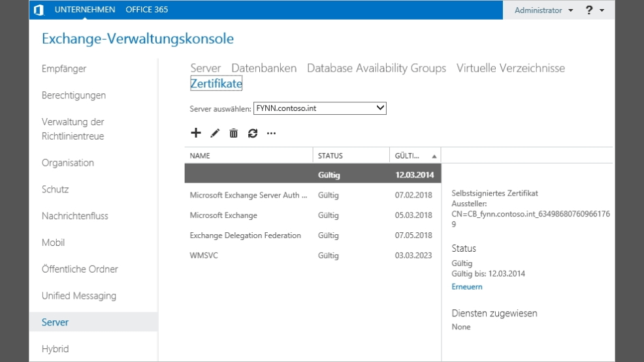Screen dimensions: 644x362
Task: Expand the Administrator account dropdown
Action: [x=543, y=10]
